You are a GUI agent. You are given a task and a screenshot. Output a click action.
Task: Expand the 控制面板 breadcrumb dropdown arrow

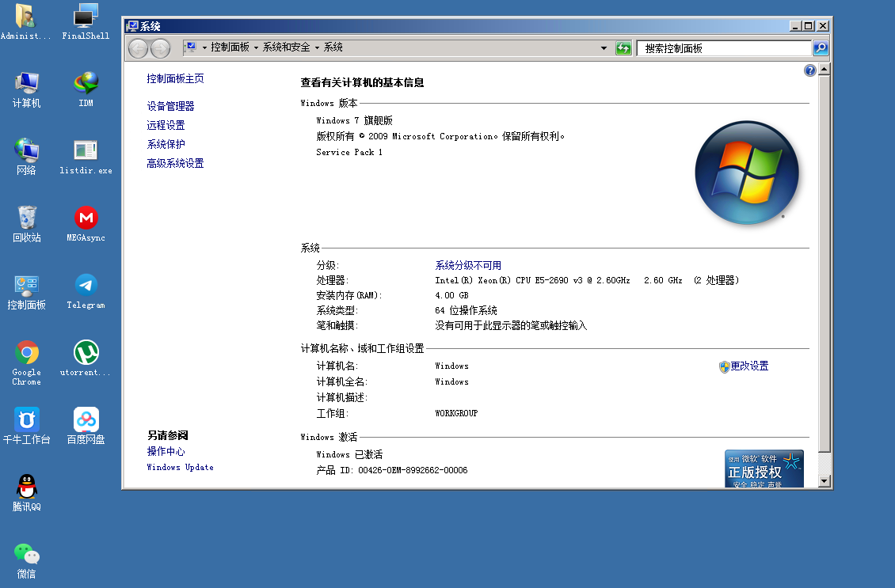point(256,48)
